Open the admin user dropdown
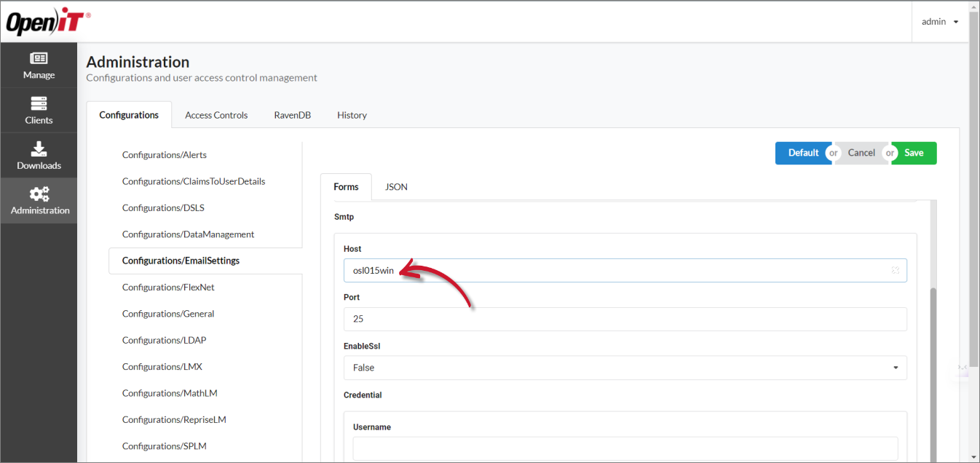 tap(940, 22)
